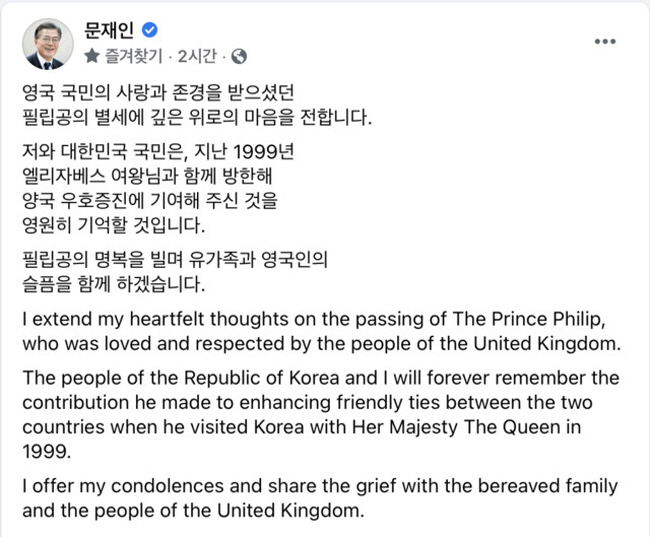Open the 문재인 profile picture
This screenshot has width=650, height=537.
[48, 44]
